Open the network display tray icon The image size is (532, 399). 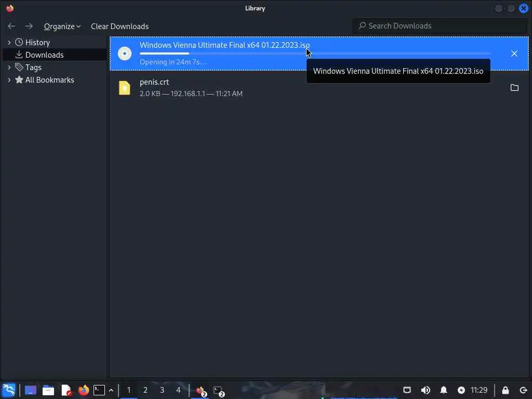pos(407,390)
